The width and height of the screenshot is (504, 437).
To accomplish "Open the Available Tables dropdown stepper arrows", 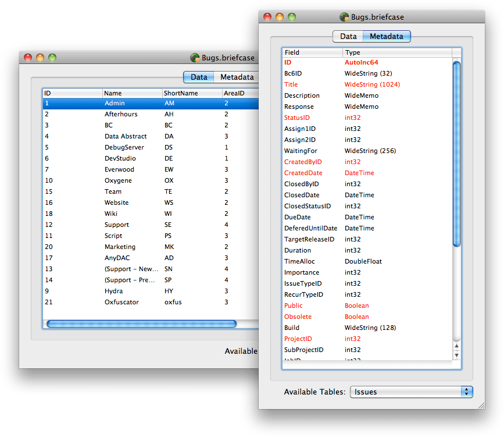I will coord(467,392).
